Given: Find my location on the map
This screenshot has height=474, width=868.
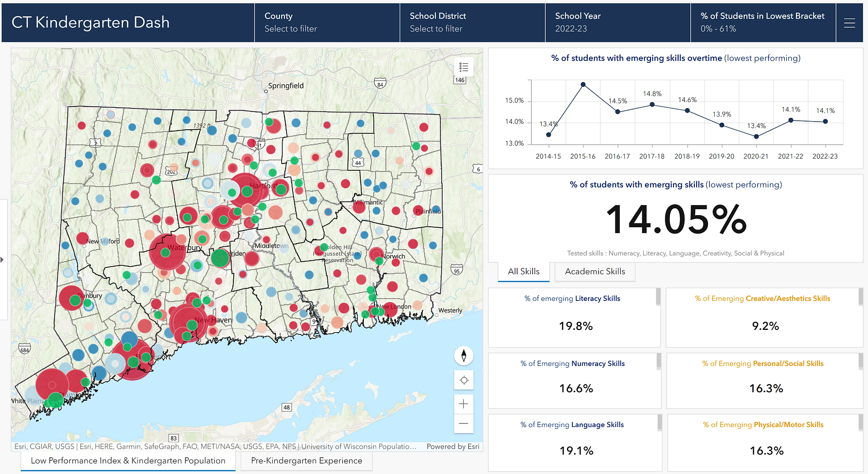Looking at the screenshot, I should tap(463, 380).
